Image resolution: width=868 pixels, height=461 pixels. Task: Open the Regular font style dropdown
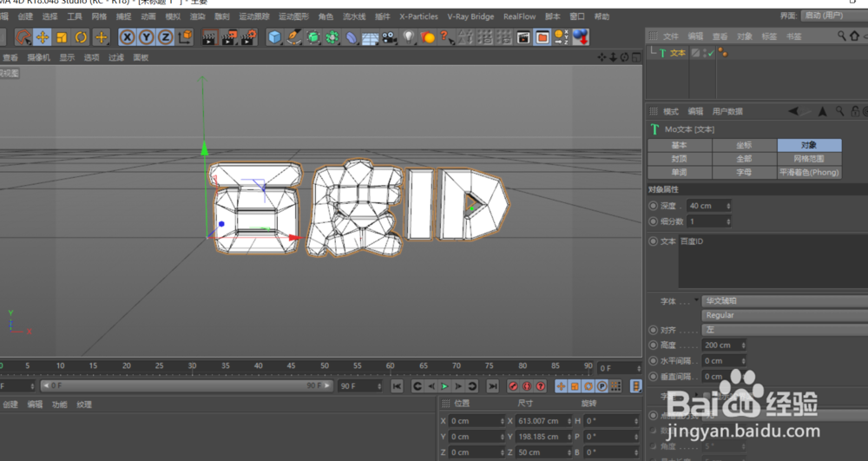785,315
